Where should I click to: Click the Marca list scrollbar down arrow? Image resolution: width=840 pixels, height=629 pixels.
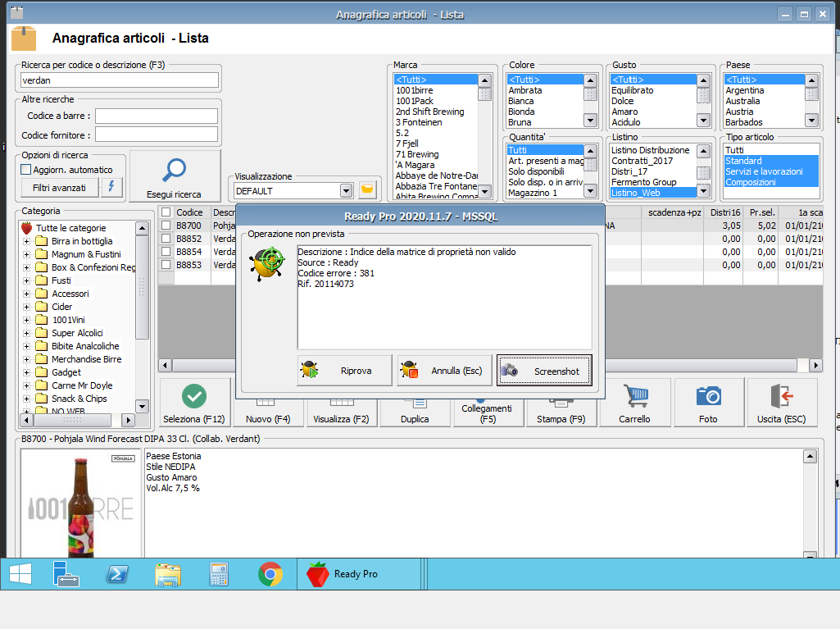485,191
